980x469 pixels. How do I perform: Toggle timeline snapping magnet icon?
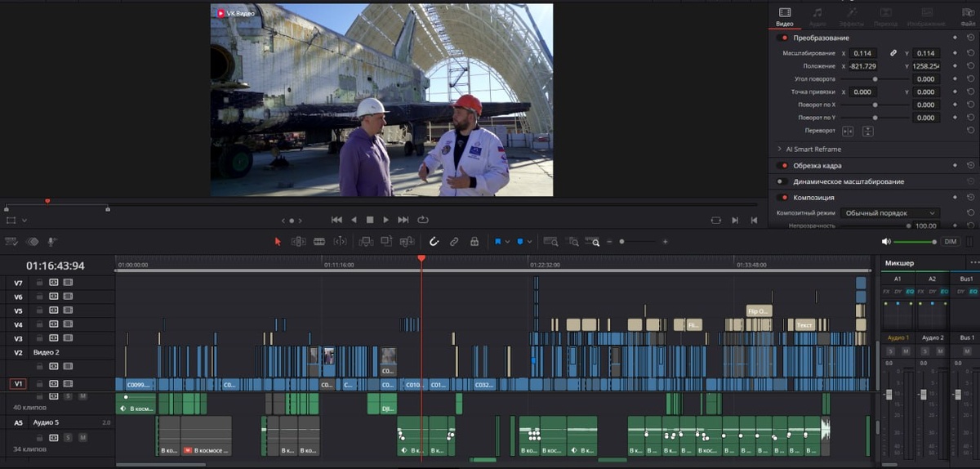coord(434,242)
